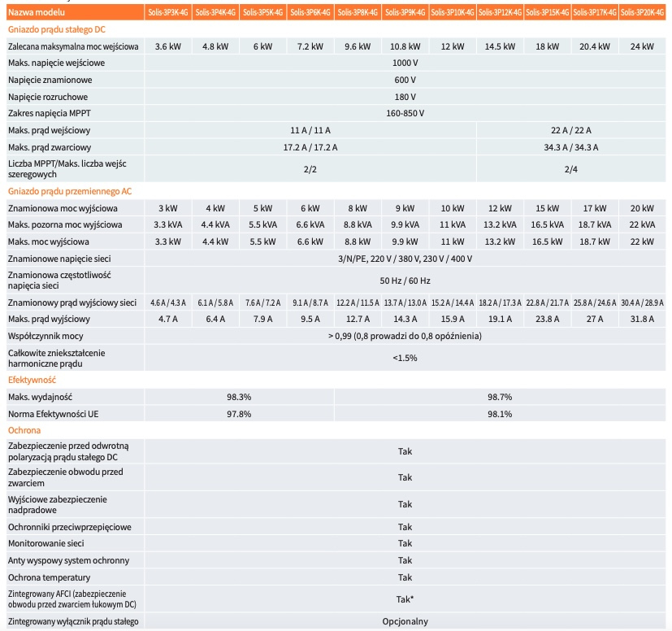Click the 16.5 kW max output power cell

(x=548, y=242)
